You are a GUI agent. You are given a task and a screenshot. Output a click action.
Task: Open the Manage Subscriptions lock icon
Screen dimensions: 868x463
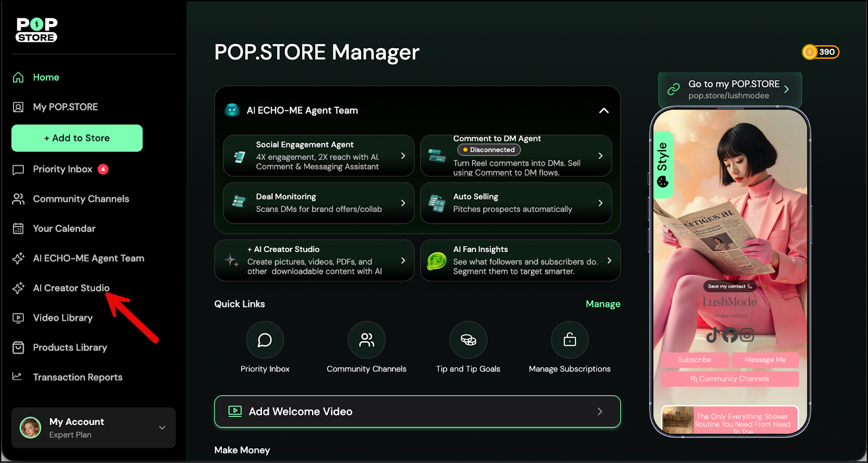pos(570,340)
